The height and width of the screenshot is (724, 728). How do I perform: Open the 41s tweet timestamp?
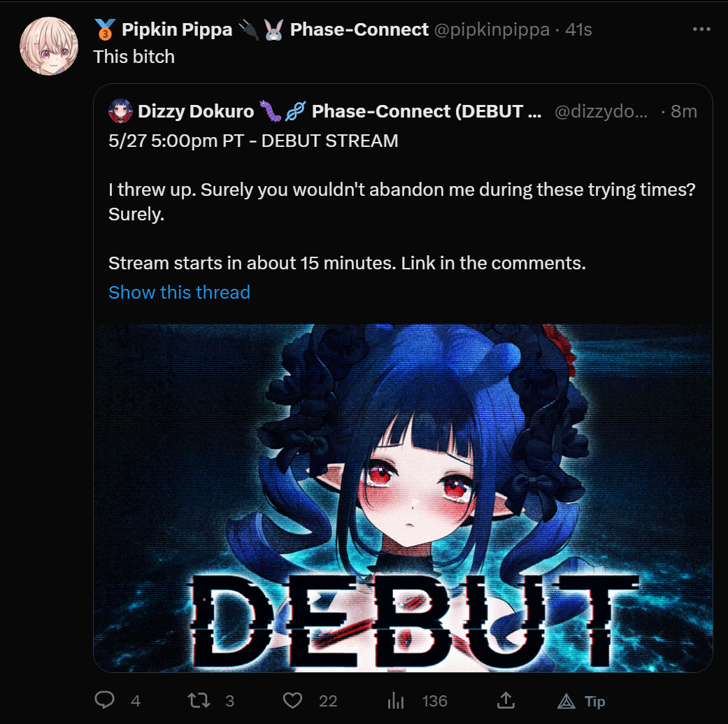click(578, 29)
